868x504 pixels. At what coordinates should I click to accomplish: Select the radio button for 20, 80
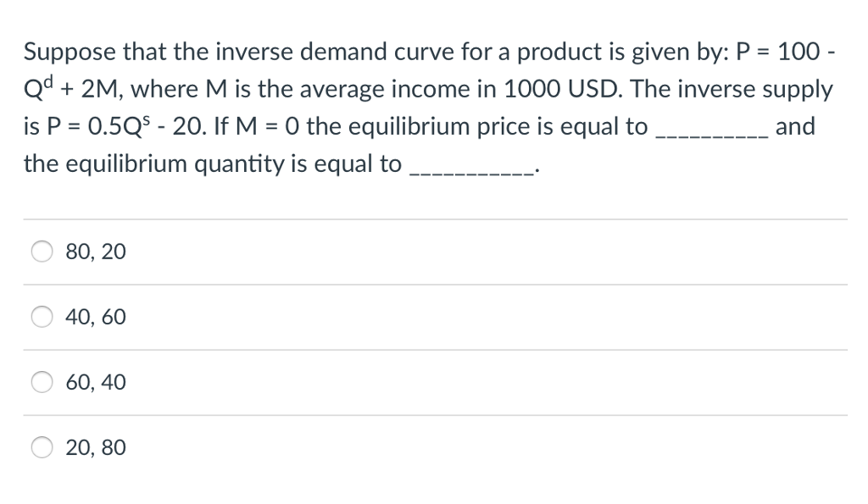(41, 447)
